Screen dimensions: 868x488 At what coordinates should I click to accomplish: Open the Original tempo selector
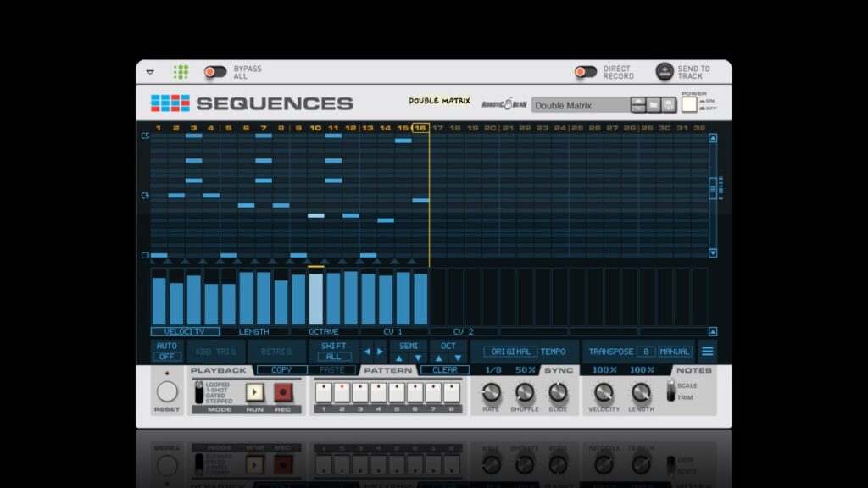(x=510, y=352)
